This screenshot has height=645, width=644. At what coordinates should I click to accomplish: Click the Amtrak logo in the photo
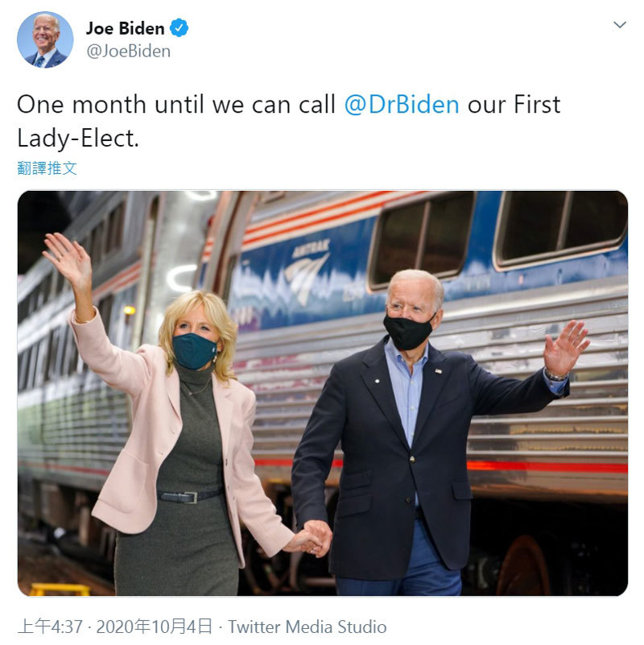click(308, 271)
